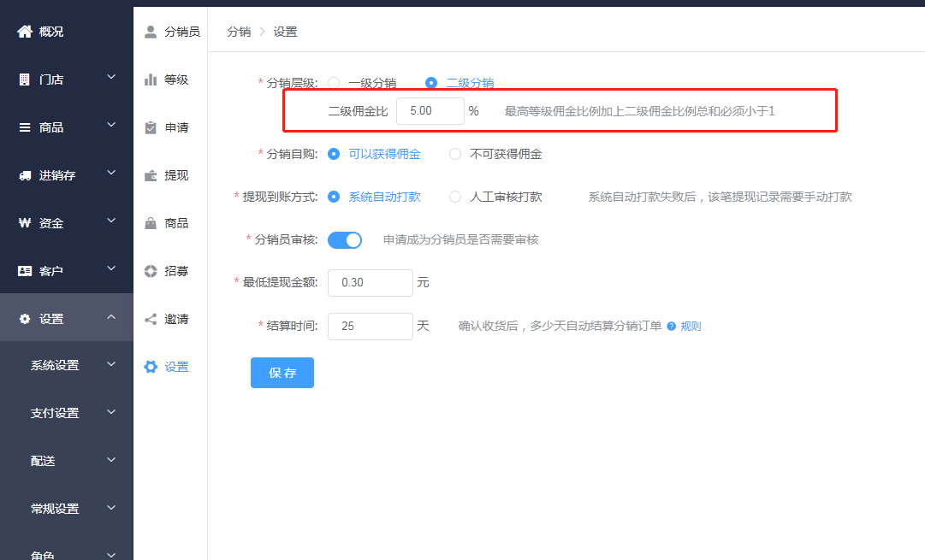This screenshot has width=925, height=560.
Task: Expand the 门店 menu chevron
Action: 111,77
